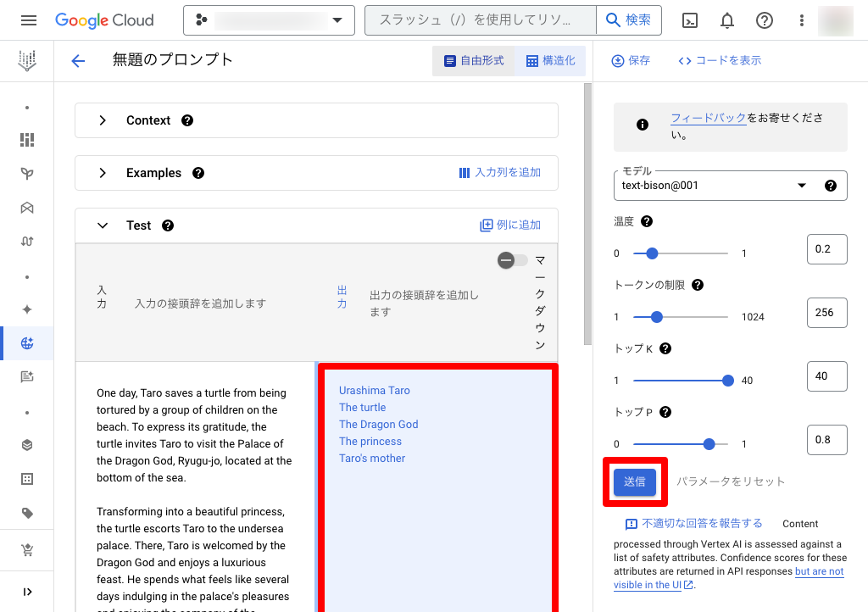The image size is (868, 612).
Task: Open the notifications bell
Action: click(727, 20)
